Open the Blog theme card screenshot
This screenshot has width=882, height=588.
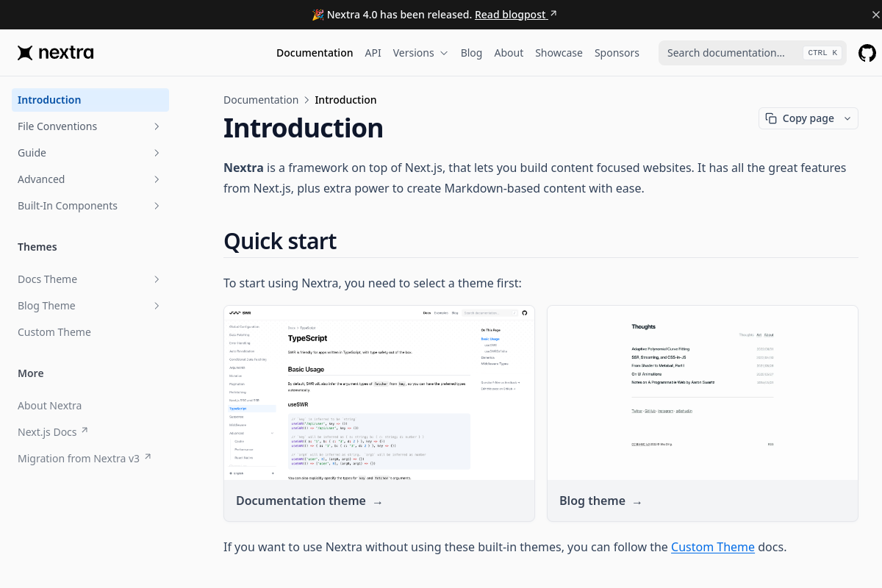click(x=703, y=393)
